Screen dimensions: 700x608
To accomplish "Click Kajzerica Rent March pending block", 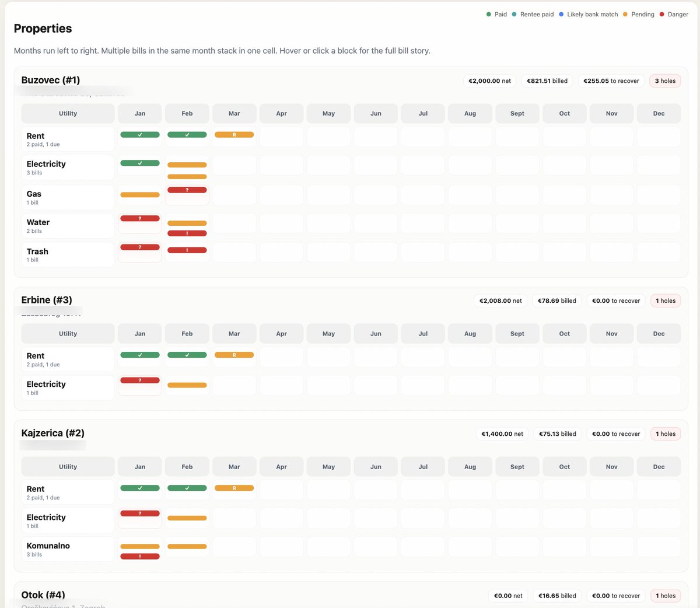I will [234, 488].
